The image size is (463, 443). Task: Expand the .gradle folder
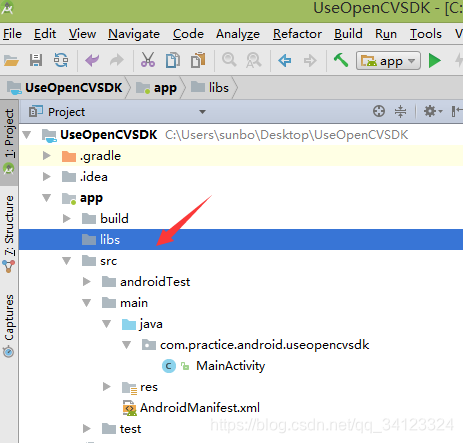[47, 156]
